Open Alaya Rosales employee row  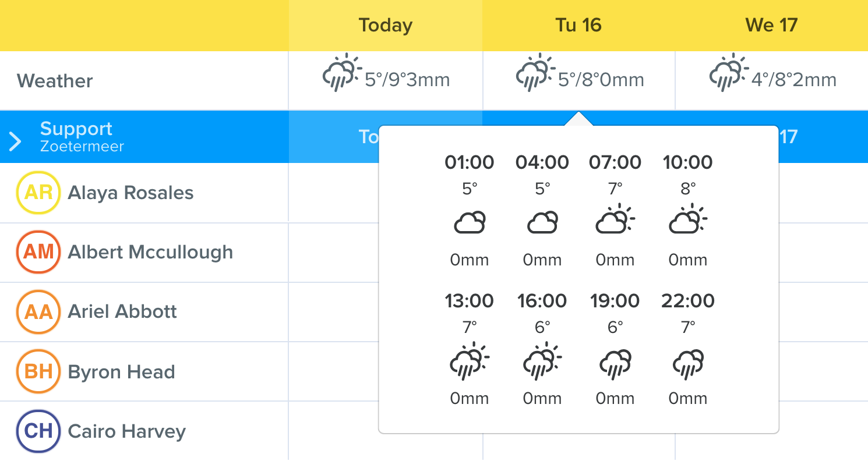pos(144,193)
